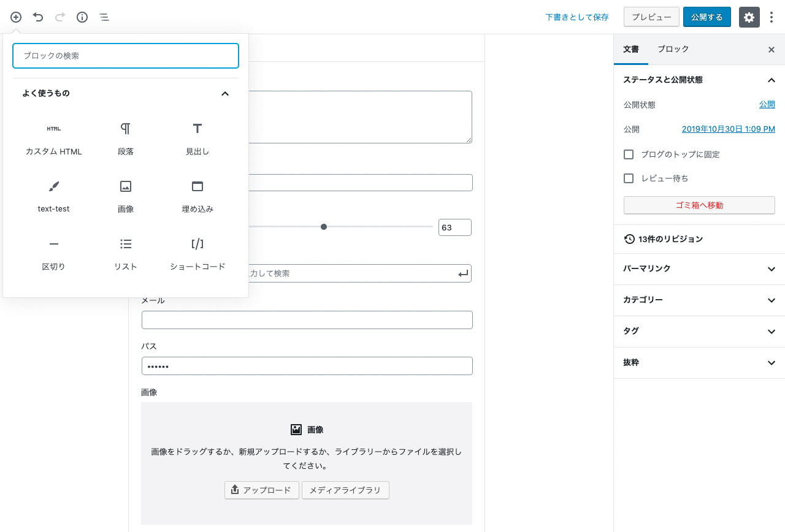
Task: Click the 公開する publish button
Action: click(706, 17)
